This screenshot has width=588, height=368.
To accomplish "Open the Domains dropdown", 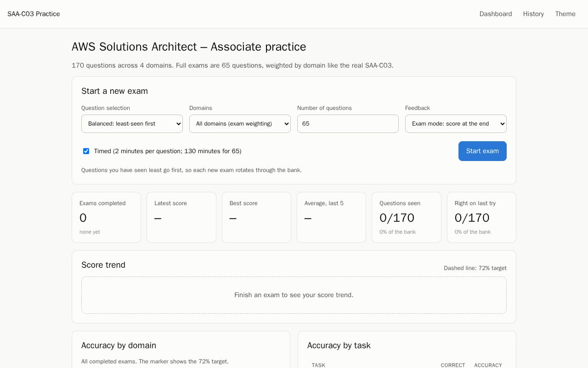I will pos(240,124).
